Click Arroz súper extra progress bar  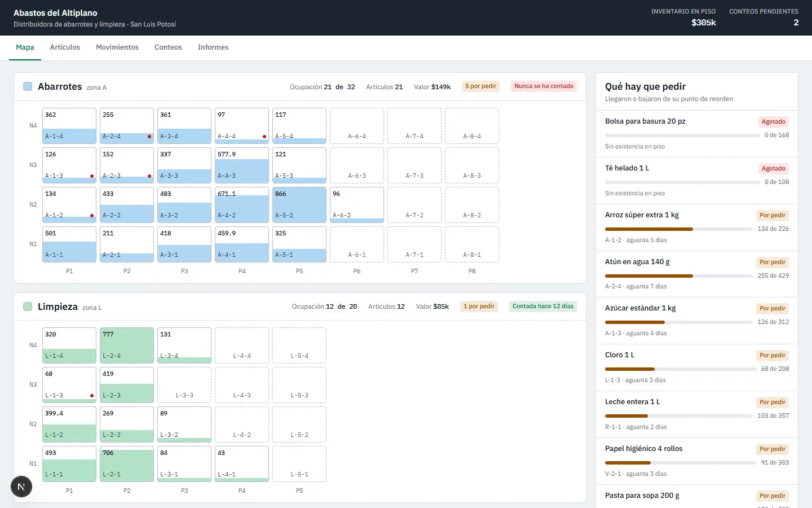coord(679,229)
